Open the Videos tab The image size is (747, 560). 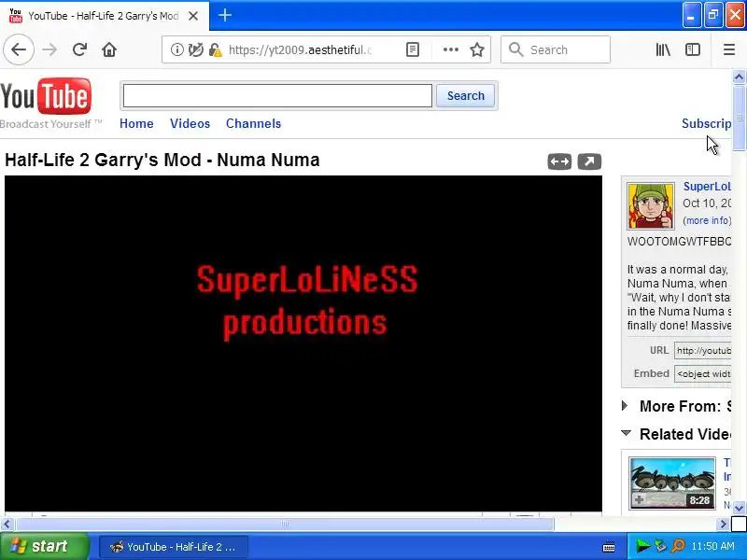190,124
